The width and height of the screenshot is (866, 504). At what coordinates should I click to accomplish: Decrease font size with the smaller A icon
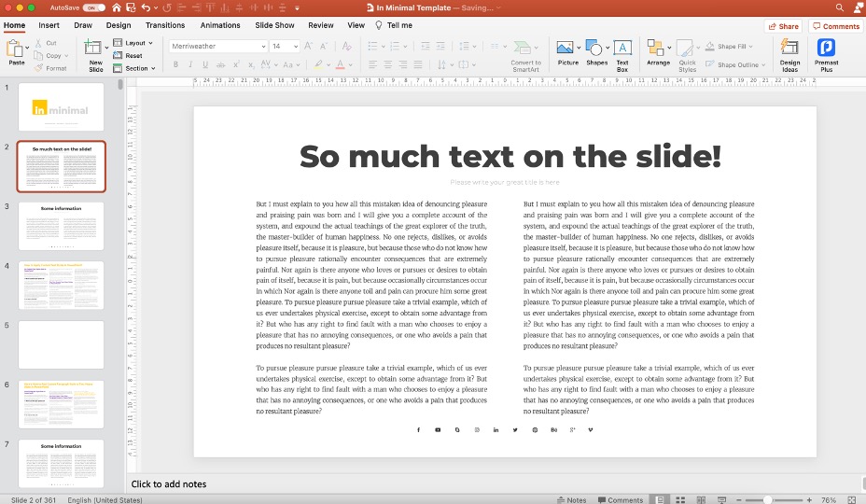(324, 46)
